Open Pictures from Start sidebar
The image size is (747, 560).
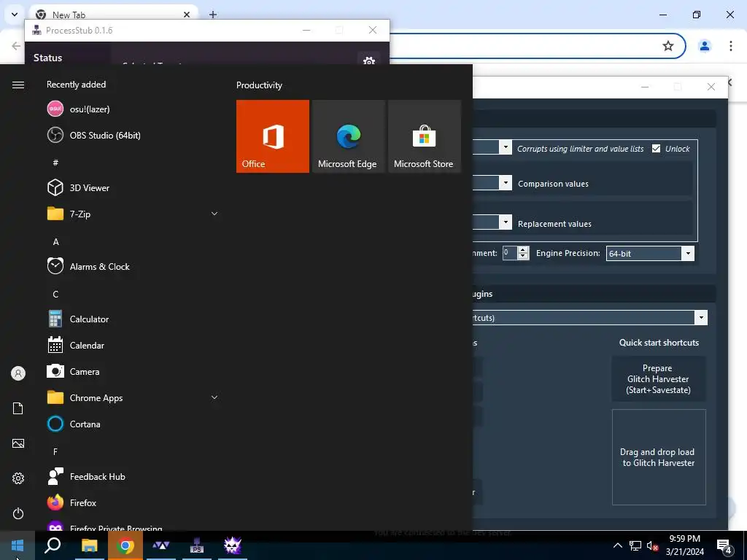click(x=18, y=443)
